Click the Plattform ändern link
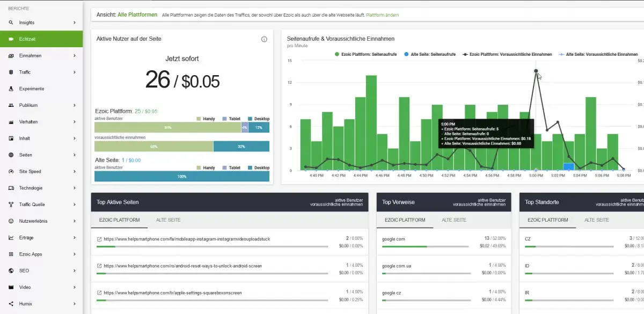The height and width of the screenshot is (314, 644). click(x=382, y=15)
